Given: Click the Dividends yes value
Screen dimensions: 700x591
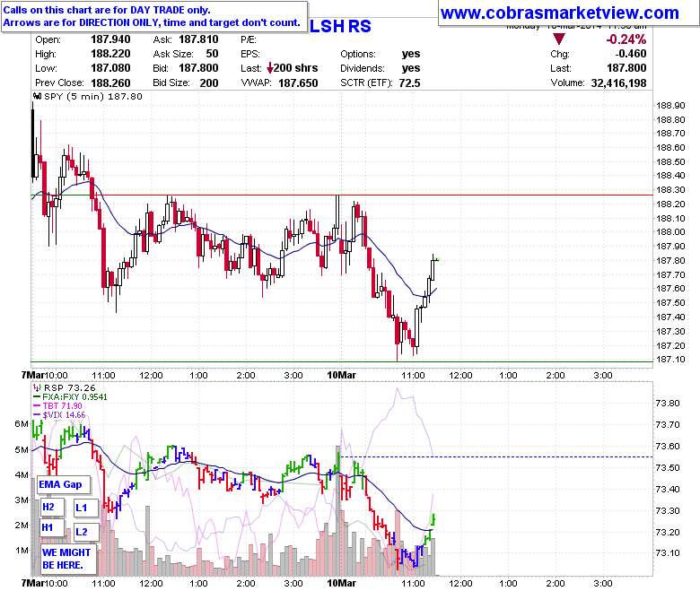Looking at the screenshot, I should tap(411, 68).
